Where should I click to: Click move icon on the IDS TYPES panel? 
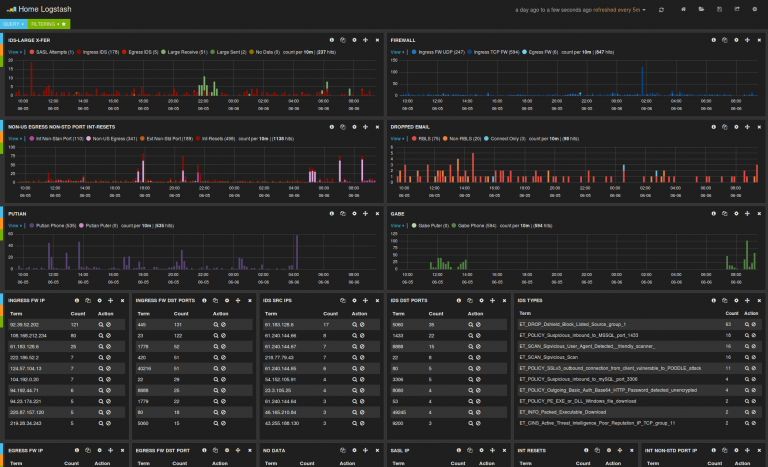pos(747,300)
